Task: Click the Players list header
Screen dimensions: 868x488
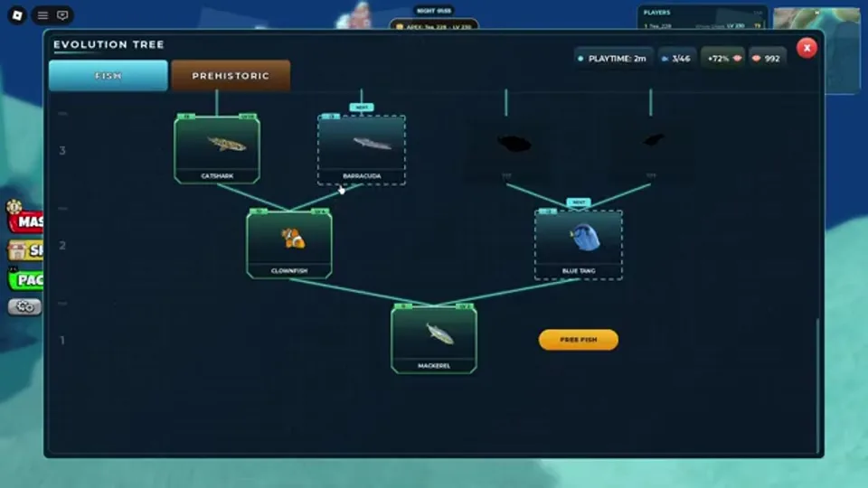Action: [x=657, y=12]
